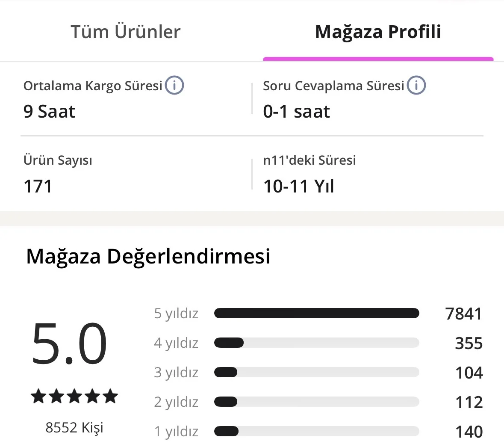Screen dimensions: 504x447
Task: Tap info icon beside Ortalama Kargo Süresi
Action: 174,85
